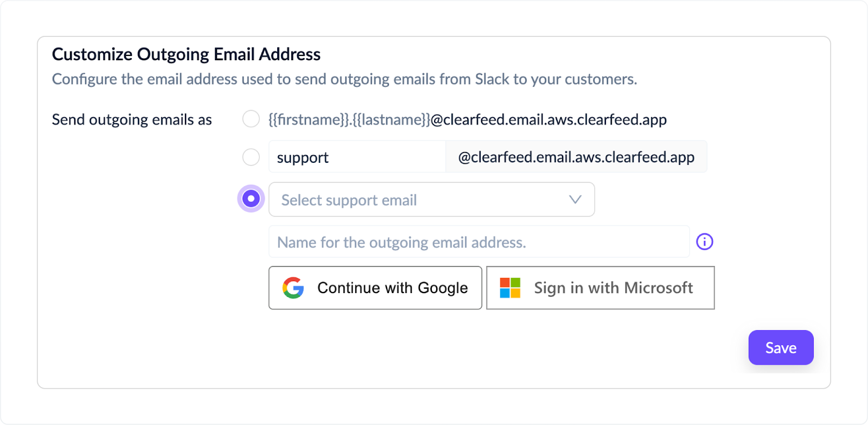Select the firstname.lastname email format option
Image resolution: width=868 pixels, height=425 pixels.
click(251, 119)
